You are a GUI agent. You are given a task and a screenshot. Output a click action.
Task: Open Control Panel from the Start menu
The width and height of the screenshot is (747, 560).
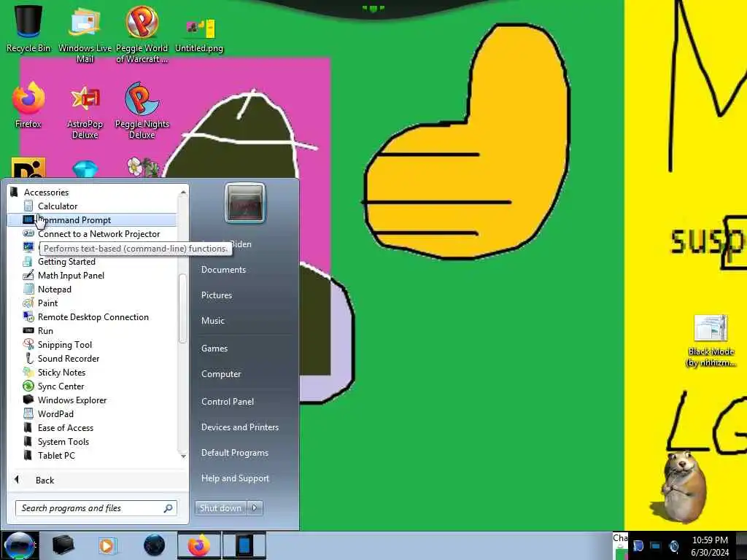[x=228, y=402]
